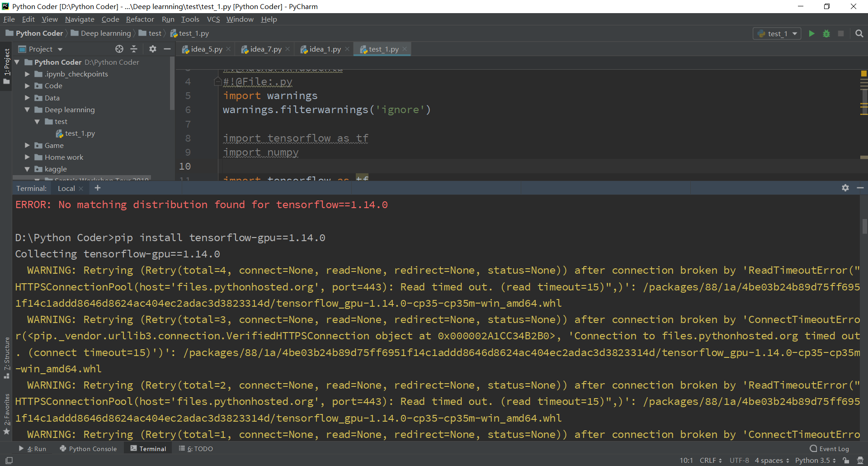Open the File menu

(9, 19)
